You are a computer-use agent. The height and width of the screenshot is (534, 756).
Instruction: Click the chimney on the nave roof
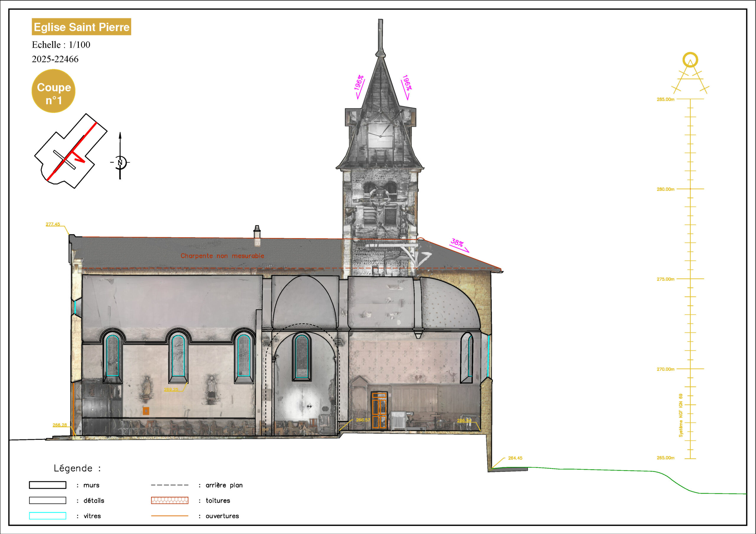tap(257, 235)
